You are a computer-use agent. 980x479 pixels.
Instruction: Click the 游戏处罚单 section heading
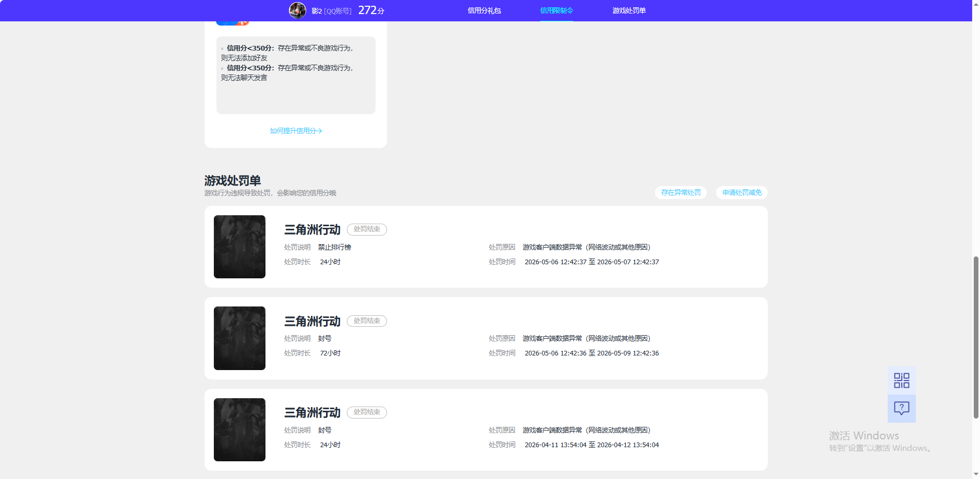coord(233,181)
